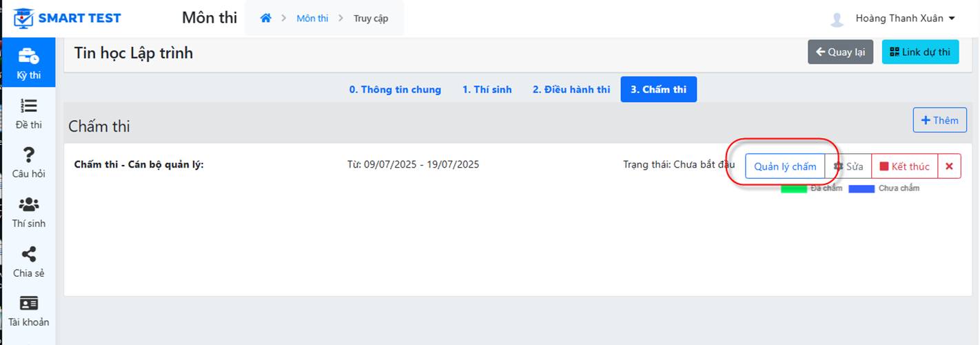Click green Đã chấm legend swatch
980x345 pixels.
[x=794, y=189]
